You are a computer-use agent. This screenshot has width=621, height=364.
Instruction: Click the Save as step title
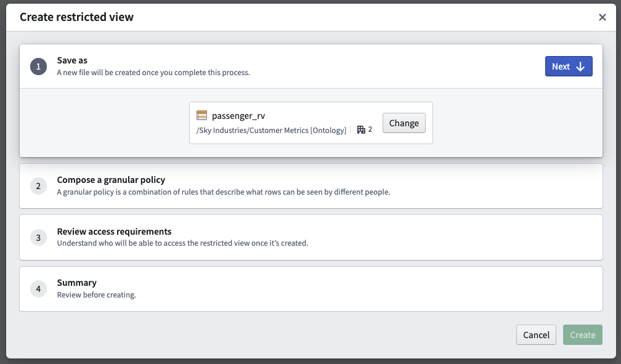[x=72, y=60]
